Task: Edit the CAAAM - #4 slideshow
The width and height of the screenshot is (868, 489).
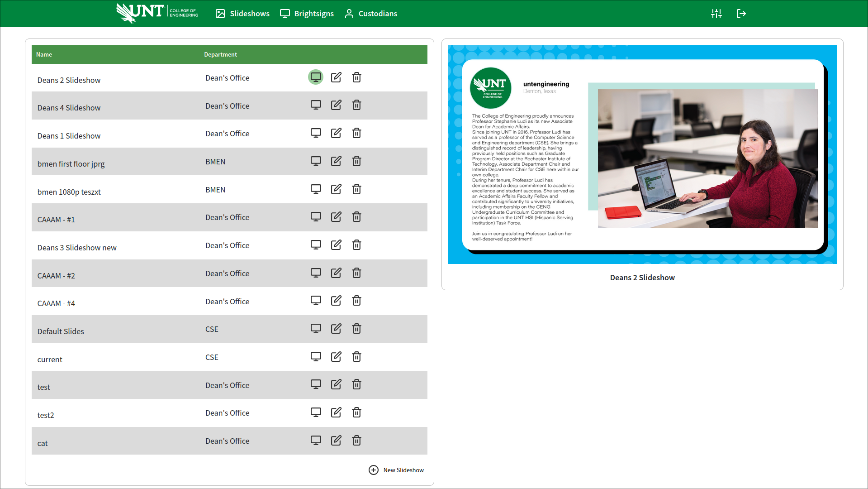Action: pyautogui.click(x=336, y=301)
